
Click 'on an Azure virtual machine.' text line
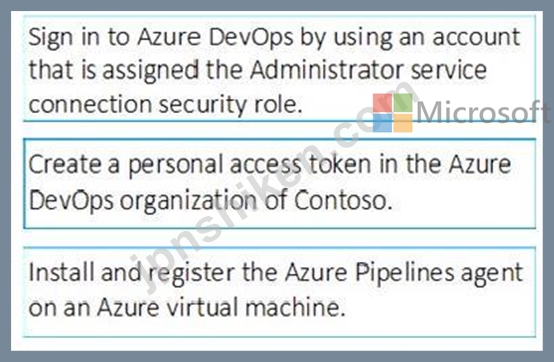(187, 307)
